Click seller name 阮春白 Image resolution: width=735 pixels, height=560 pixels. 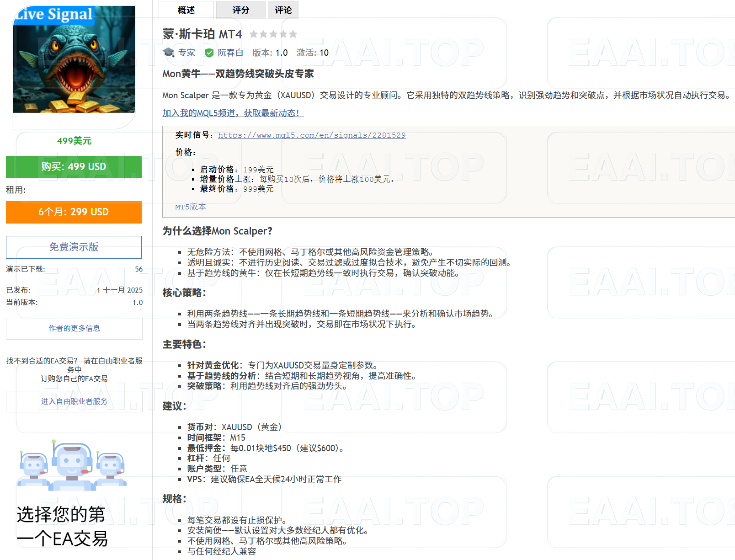click(231, 53)
